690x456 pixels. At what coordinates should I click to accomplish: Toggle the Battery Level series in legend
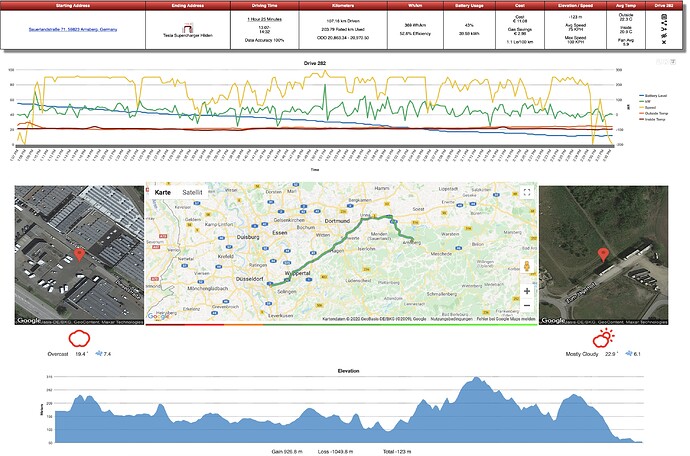pyautogui.click(x=653, y=96)
